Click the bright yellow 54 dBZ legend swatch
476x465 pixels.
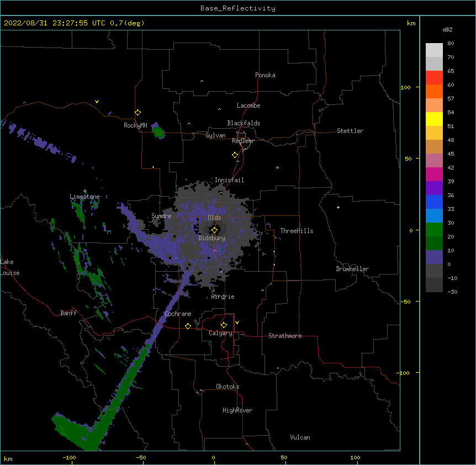pos(434,119)
